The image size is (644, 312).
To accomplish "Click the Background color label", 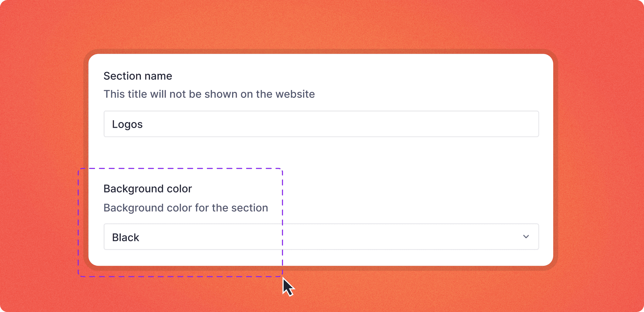I will [147, 189].
